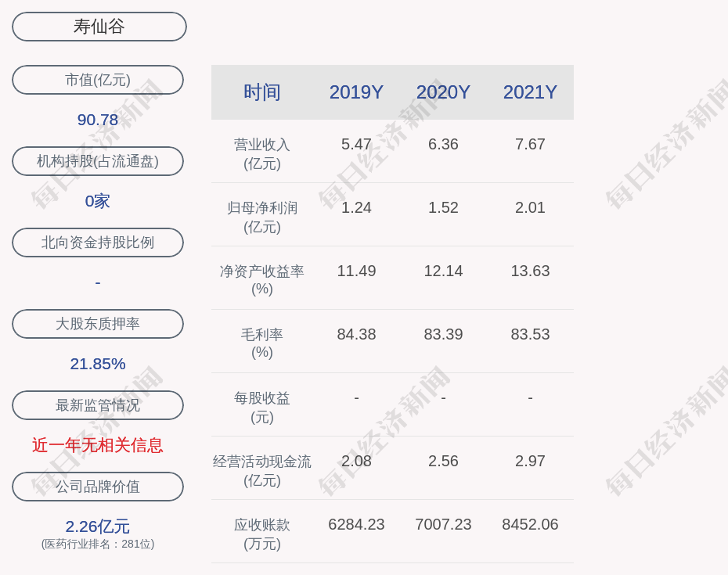728x575 pixels.
Task: Select the 2021Y column header
Action: coord(530,92)
